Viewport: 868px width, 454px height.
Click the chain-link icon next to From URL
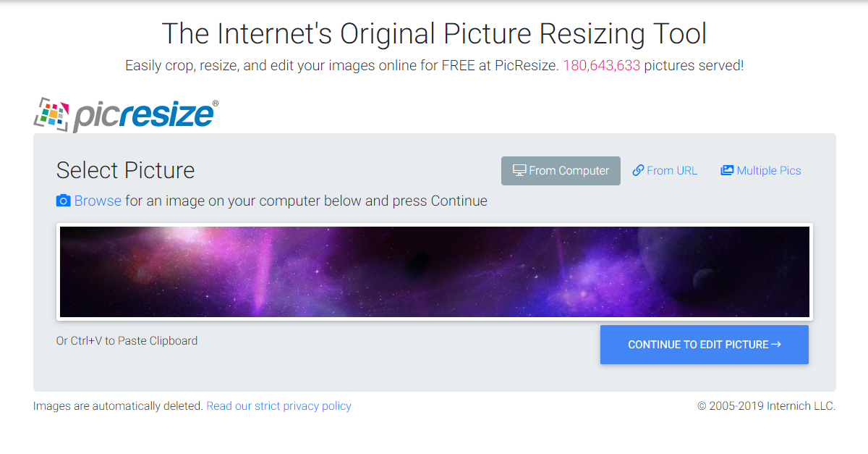pyautogui.click(x=639, y=170)
